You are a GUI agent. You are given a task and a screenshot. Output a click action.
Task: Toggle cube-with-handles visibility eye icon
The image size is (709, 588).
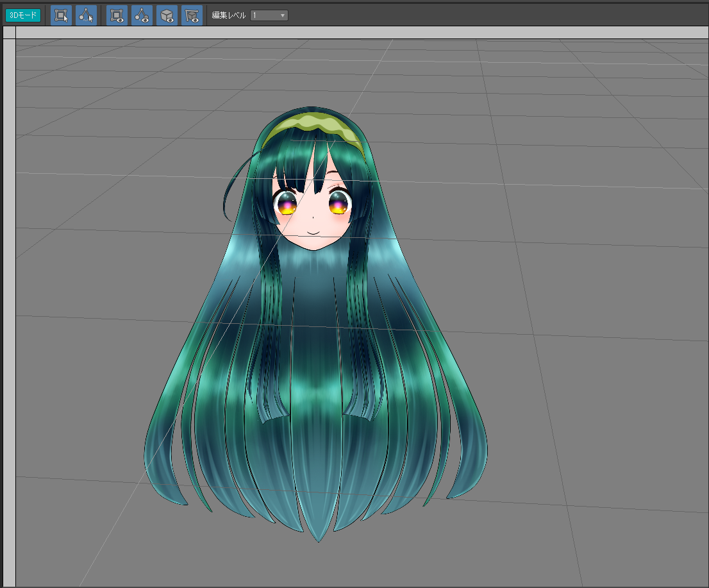(x=192, y=15)
